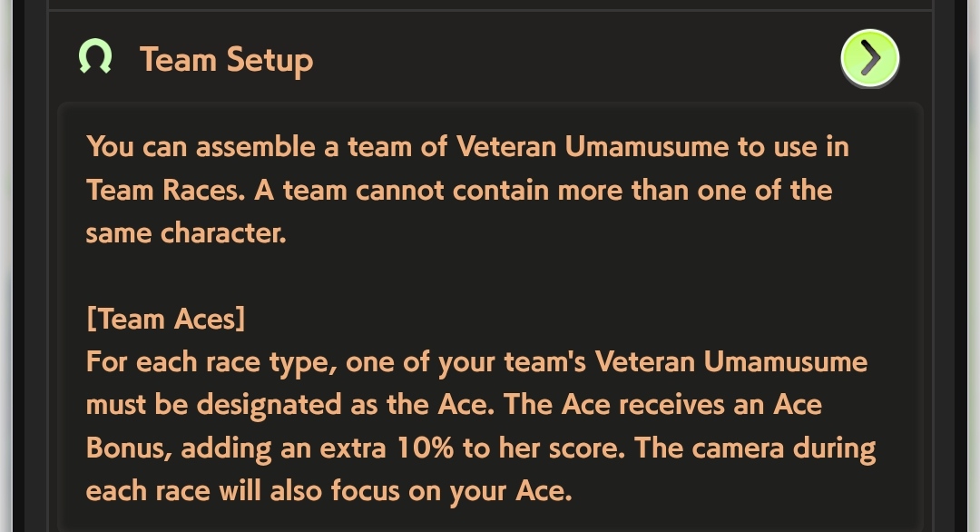This screenshot has height=532, width=980.
Task: Click the paragraph starting 'You can assemble'
Action: pos(467,189)
